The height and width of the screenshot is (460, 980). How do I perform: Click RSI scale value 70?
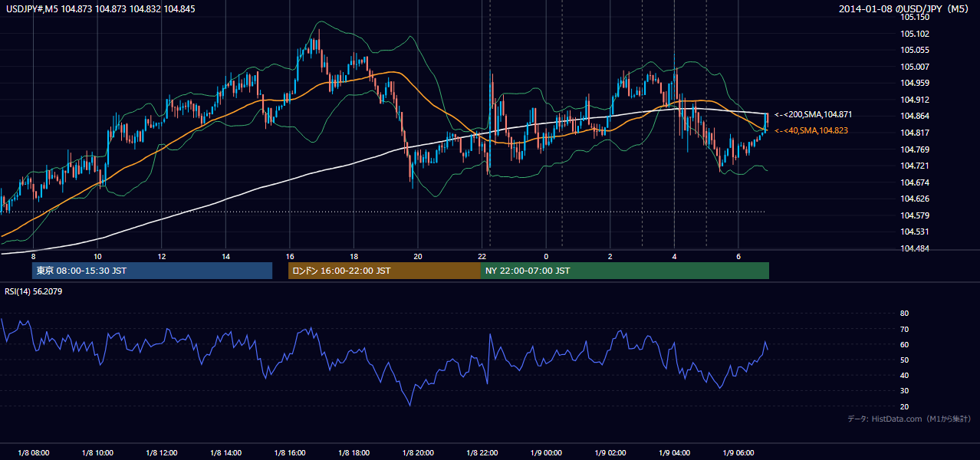click(904, 329)
